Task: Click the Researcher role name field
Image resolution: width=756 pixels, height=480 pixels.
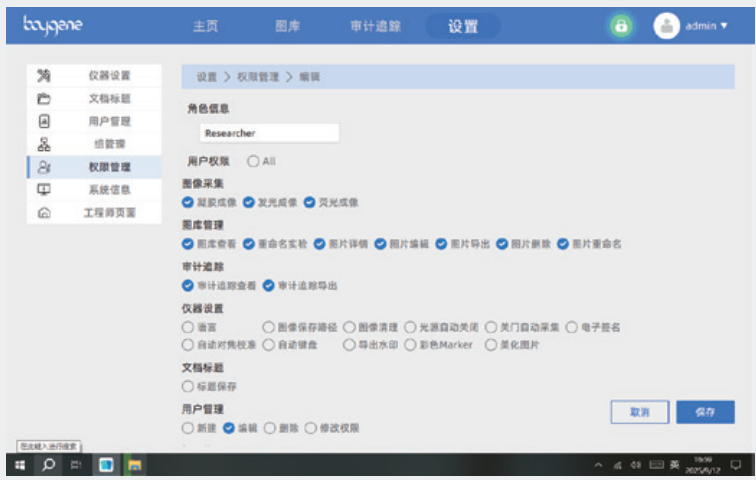Action: click(x=269, y=133)
